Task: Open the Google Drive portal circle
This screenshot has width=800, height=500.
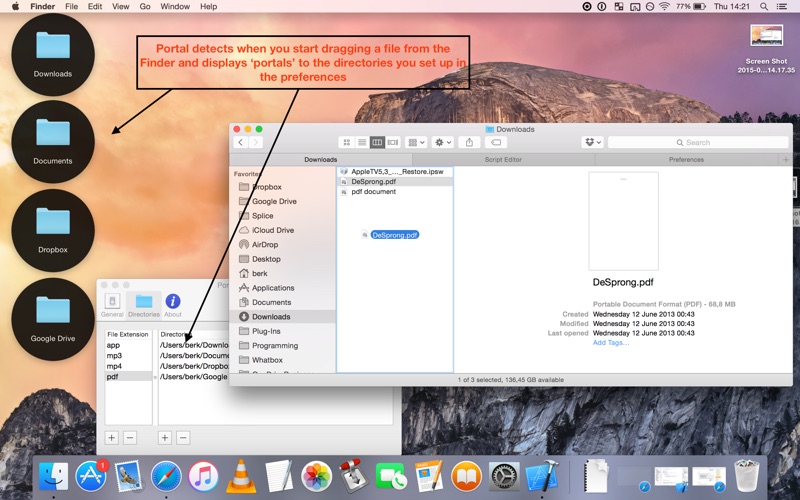Action: [x=53, y=319]
